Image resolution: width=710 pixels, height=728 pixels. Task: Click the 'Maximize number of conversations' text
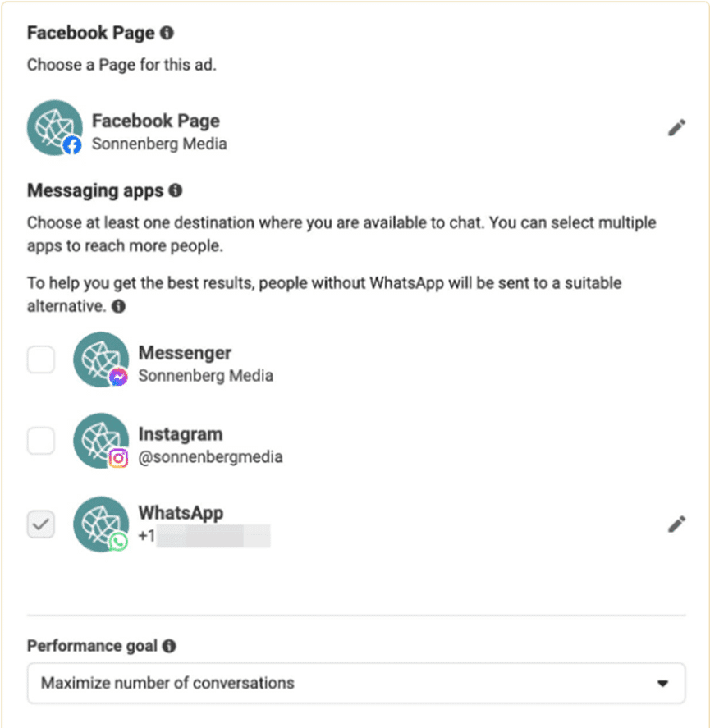coord(167,683)
